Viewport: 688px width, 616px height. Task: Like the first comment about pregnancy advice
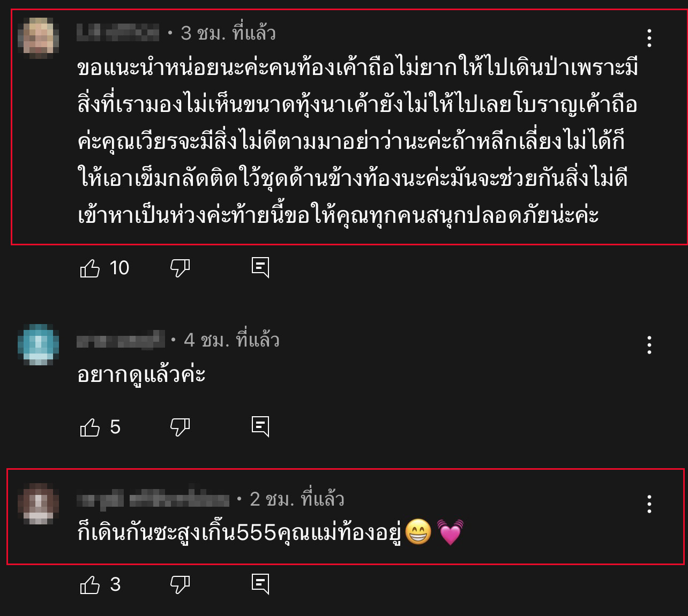(x=89, y=268)
